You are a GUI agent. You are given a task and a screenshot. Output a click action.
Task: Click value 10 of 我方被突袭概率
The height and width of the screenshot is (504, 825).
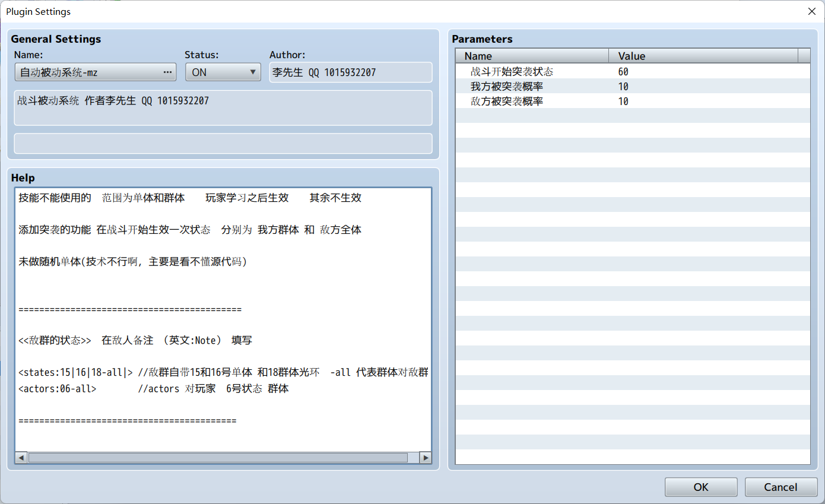pyautogui.click(x=623, y=87)
